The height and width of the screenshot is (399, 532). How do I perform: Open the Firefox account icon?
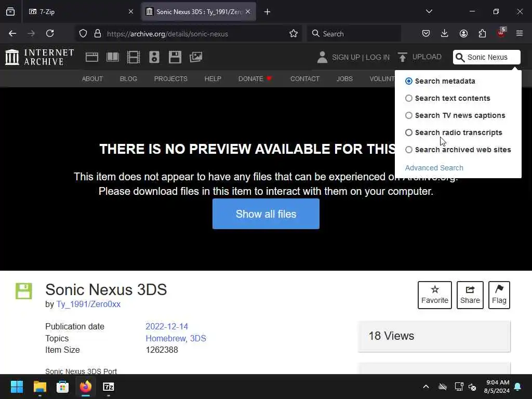coord(463,34)
